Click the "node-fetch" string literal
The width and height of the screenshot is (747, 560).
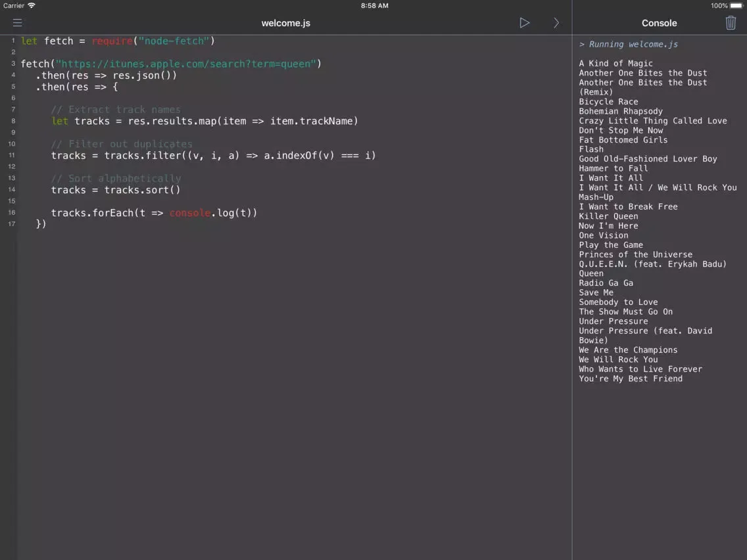click(174, 41)
